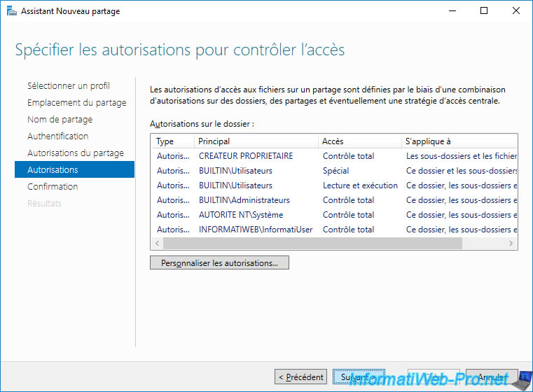
Task: Go to 'Emplacement du partage' step
Action: point(76,103)
